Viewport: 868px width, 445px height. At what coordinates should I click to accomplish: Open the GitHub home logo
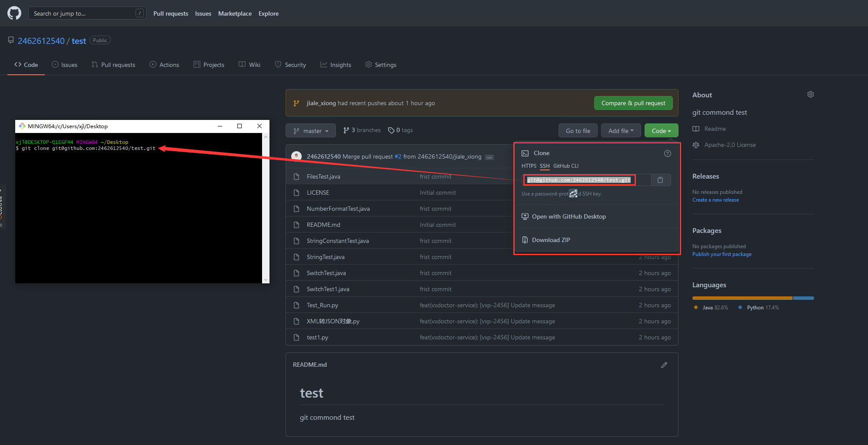tap(14, 13)
